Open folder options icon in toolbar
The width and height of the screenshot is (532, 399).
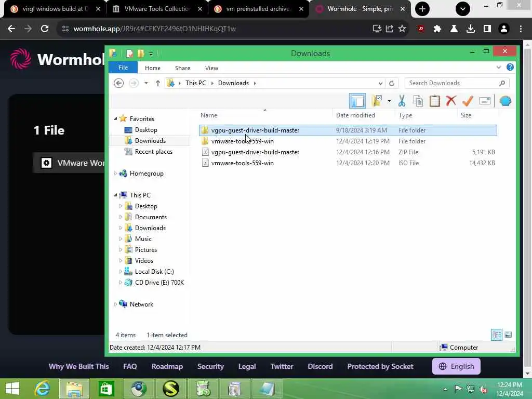click(377, 101)
